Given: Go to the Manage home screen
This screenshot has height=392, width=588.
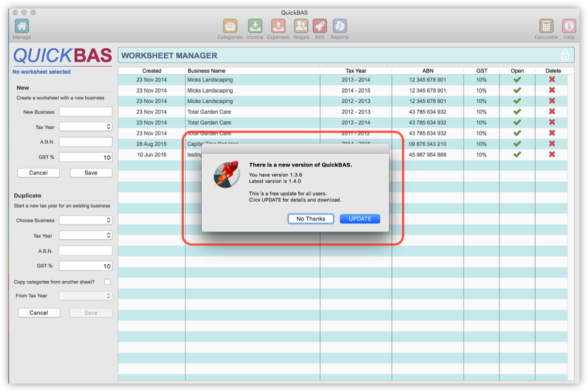Looking at the screenshot, I should click(21, 26).
